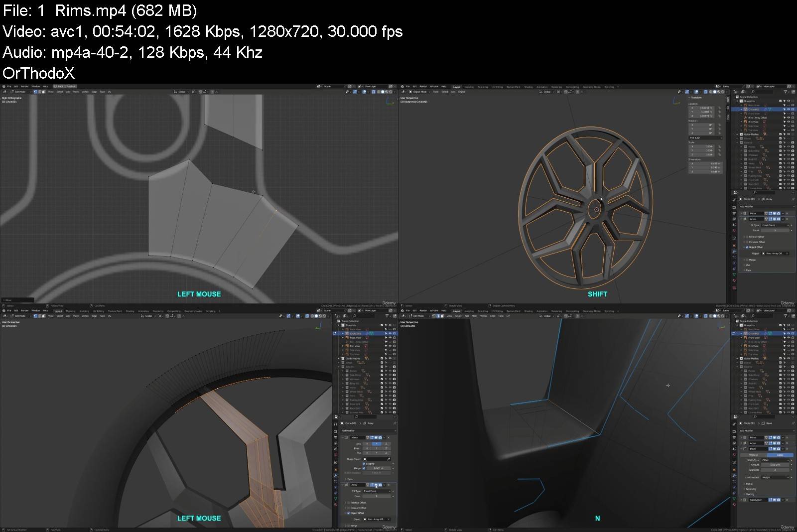Screen dimensions: 797x532
Task: Select vertex select mode in top-left frame header
Action: [x=35, y=92]
